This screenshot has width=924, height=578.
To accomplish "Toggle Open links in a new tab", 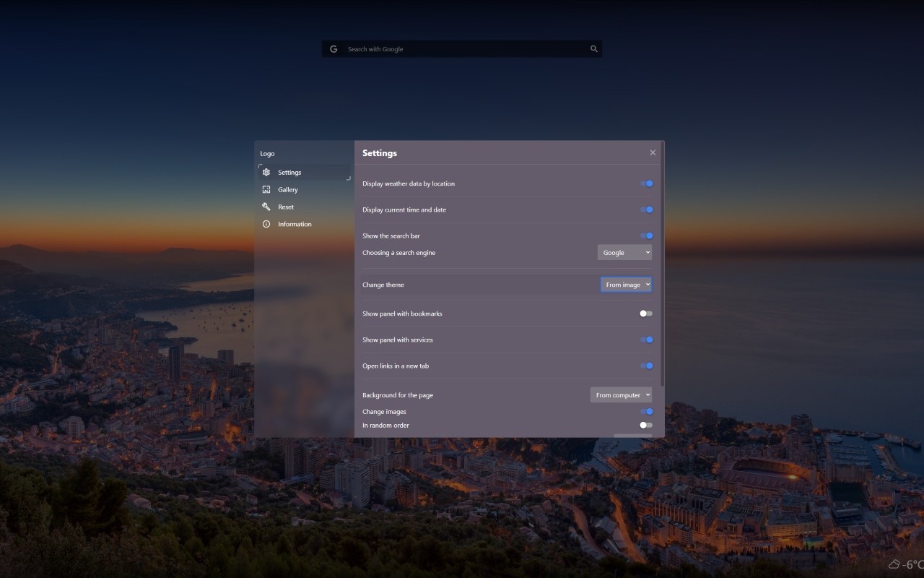I will pyautogui.click(x=646, y=366).
